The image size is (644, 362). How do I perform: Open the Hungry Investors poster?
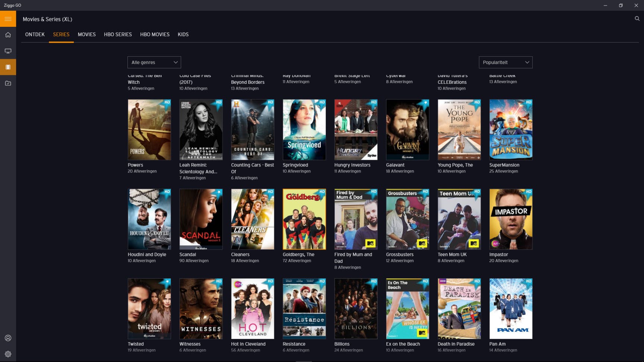[x=356, y=130]
